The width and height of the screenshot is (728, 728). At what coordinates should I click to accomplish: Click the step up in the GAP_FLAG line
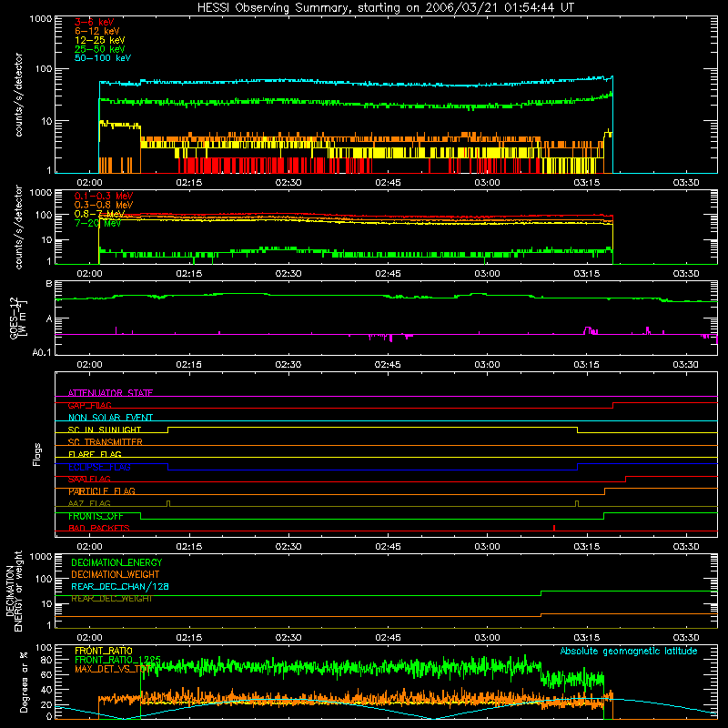pyautogui.click(x=612, y=405)
